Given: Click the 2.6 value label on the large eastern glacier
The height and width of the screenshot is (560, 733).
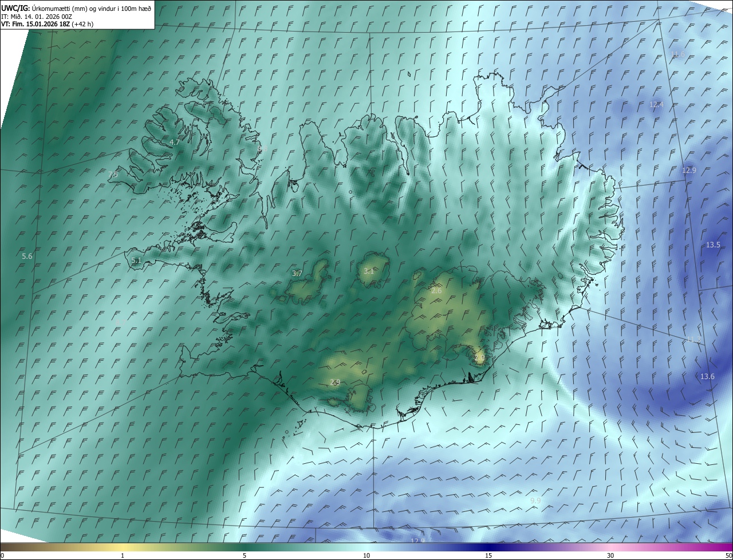Looking at the screenshot, I should tap(436, 291).
